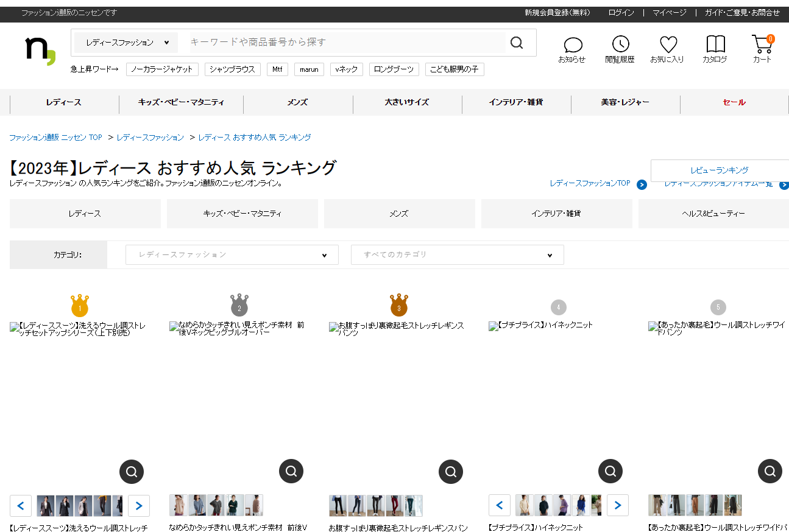
Task: Open レディース main navigation menu
Action: (63, 102)
